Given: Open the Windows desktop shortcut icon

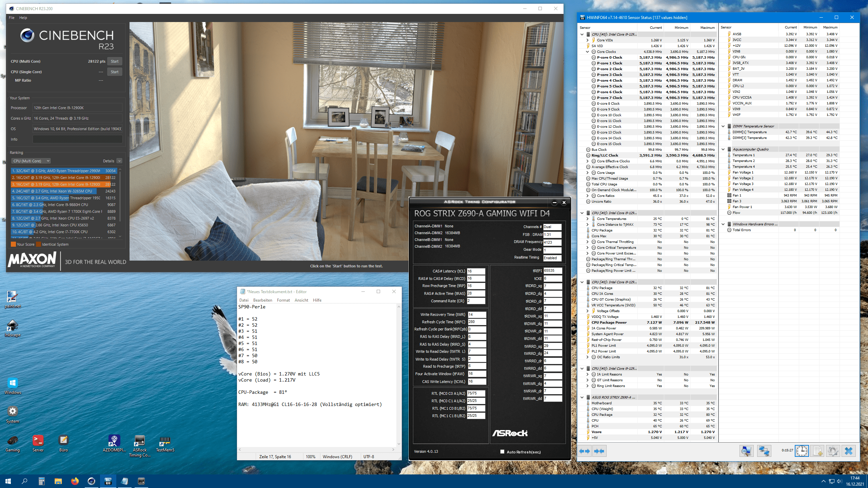Looking at the screenshot, I should coord(13,386).
